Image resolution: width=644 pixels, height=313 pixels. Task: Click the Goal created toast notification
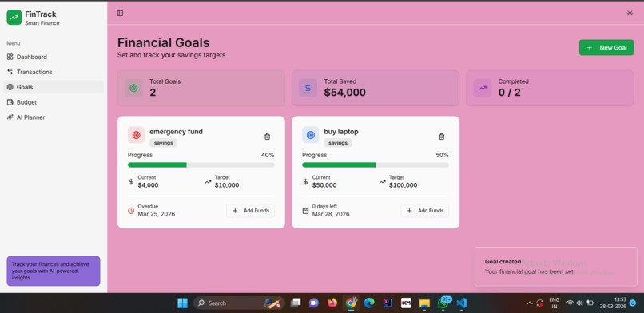coord(555,267)
